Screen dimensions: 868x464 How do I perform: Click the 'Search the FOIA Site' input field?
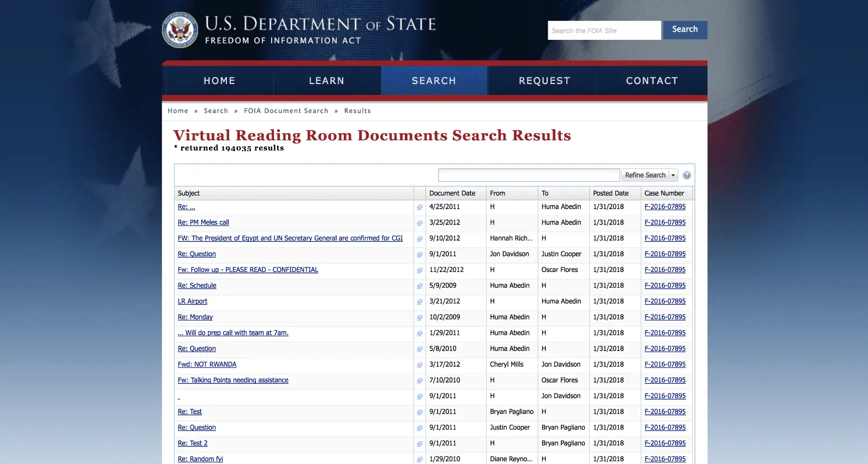click(604, 31)
